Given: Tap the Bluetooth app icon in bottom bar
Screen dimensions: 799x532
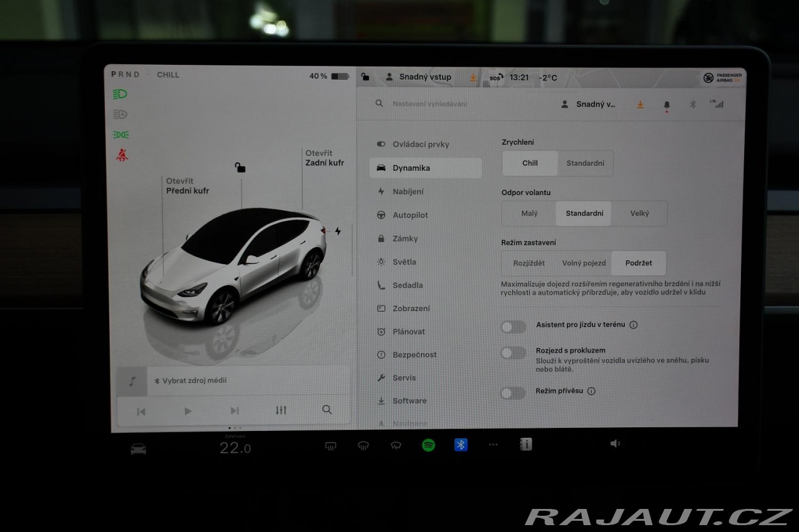Looking at the screenshot, I should point(461,445).
